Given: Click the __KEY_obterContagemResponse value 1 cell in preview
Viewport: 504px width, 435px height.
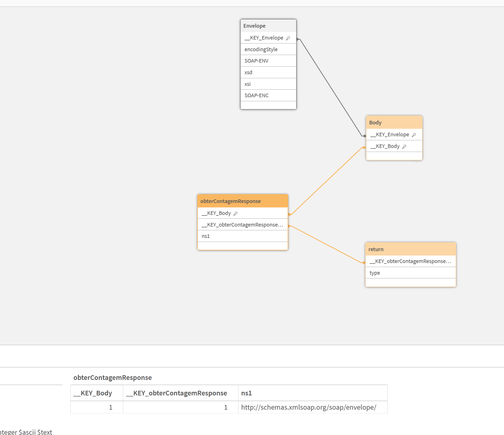Looking at the screenshot, I should tap(180, 407).
